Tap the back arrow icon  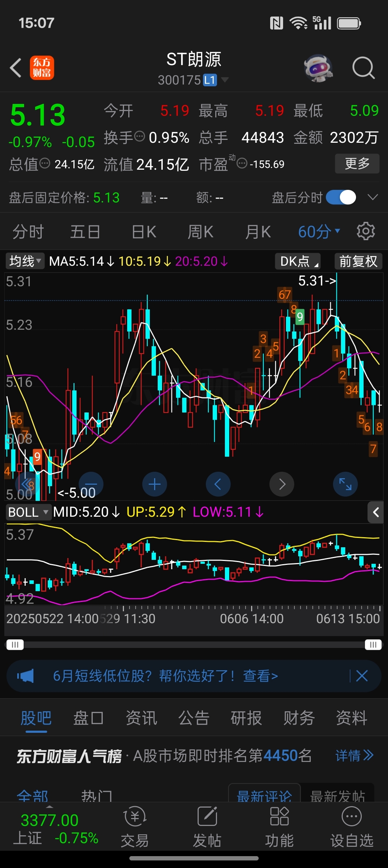(16, 68)
